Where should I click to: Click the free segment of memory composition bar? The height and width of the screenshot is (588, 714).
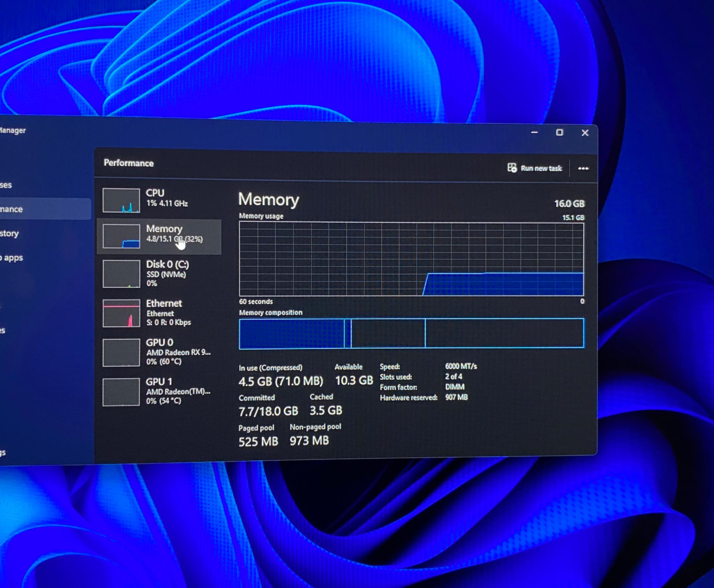(504, 333)
